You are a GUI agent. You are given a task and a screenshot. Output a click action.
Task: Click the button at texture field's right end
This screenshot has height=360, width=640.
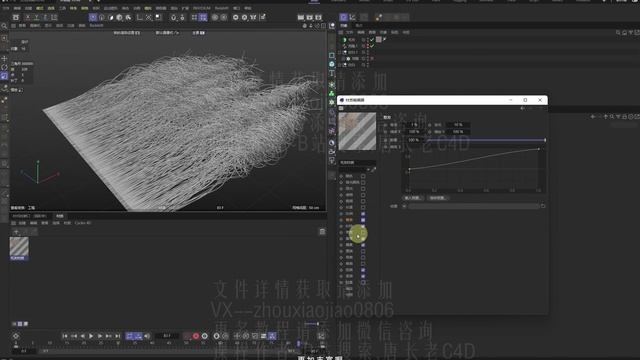pyautogui.click(x=543, y=206)
